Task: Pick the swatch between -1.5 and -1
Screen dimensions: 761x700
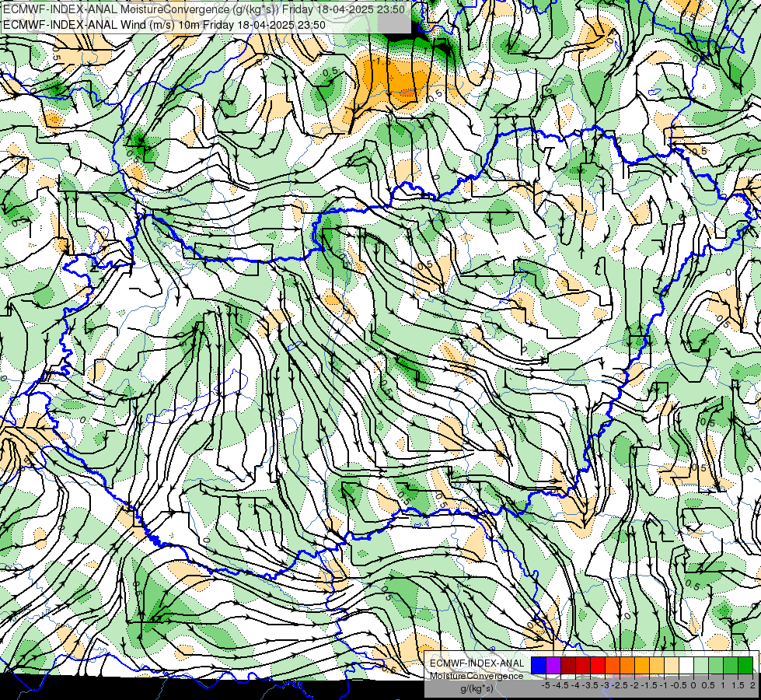Action: [657, 665]
